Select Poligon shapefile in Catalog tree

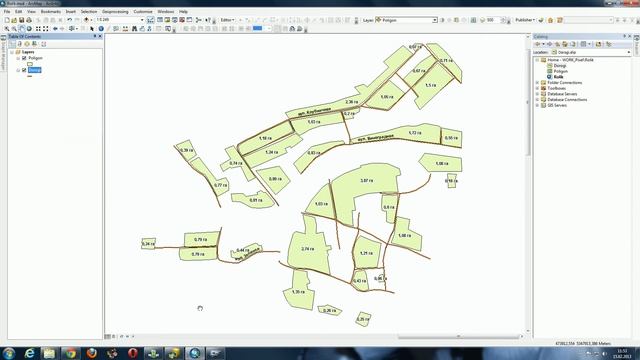(x=560, y=71)
